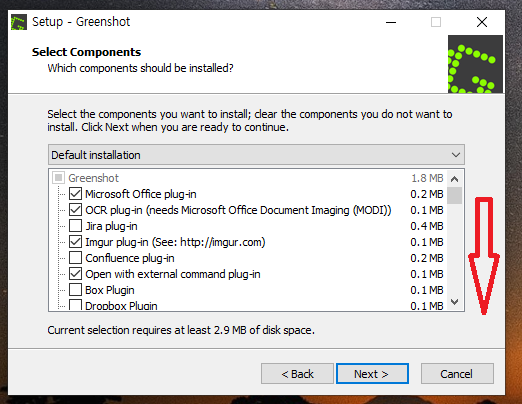Close the Setup - Greenshot window
Image resolution: width=522 pixels, height=404 pixels.
click(x=482, y=22)
